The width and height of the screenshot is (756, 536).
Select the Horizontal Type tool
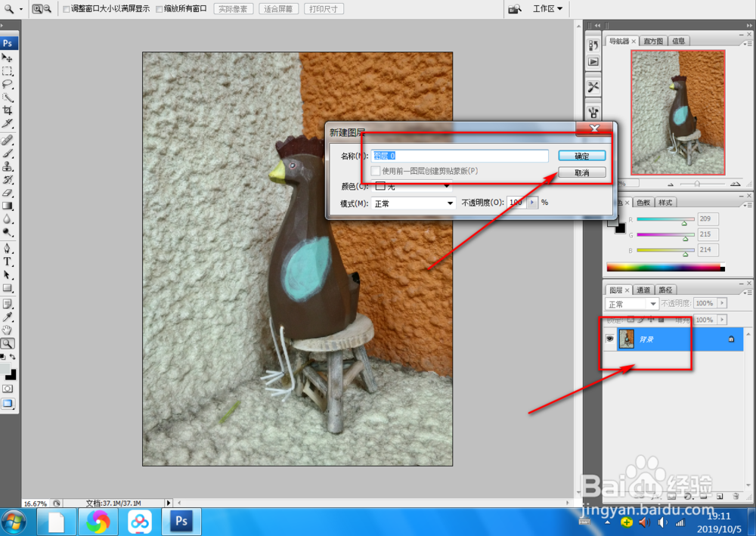click(x=8, y=262)
